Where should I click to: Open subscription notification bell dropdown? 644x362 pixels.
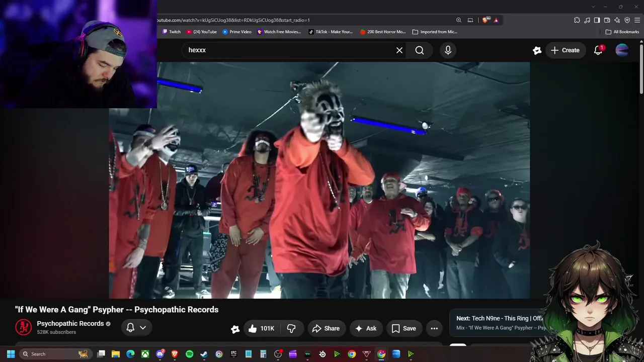(x=136, y=328)
